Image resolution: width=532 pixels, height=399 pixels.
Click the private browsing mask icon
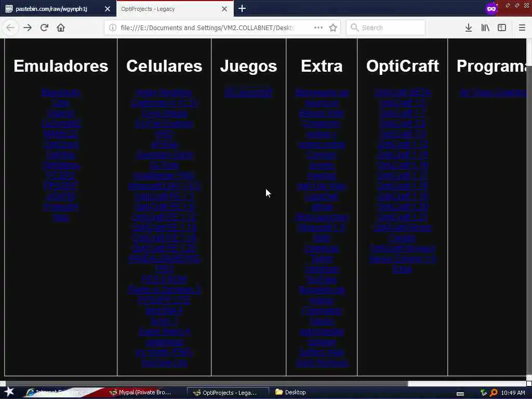click(x=491, y=8)
